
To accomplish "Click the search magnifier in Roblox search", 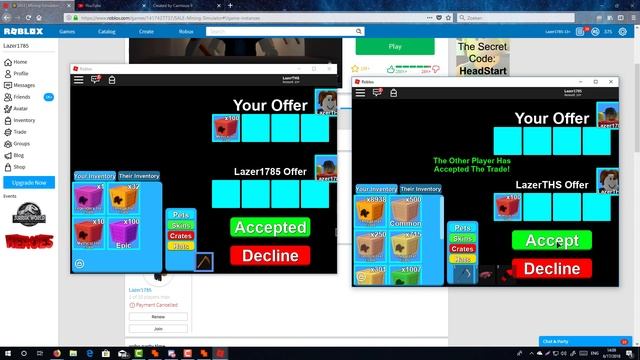I will coord(358,31).
